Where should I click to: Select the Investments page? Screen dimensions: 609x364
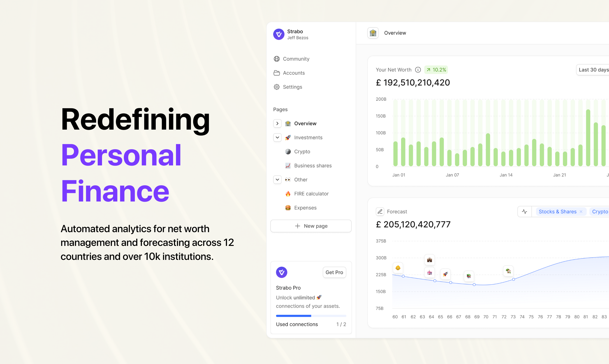coord(308,137)
